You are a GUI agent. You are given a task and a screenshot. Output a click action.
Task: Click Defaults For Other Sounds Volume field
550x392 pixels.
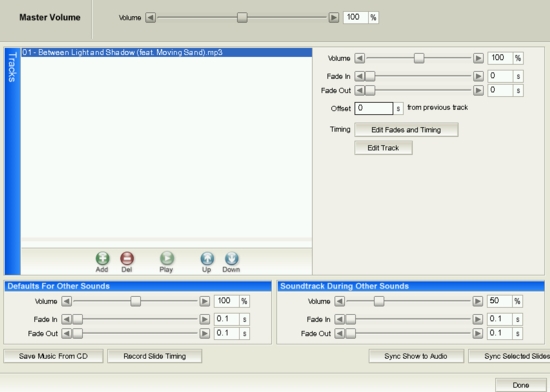click(x=227, y=301)
